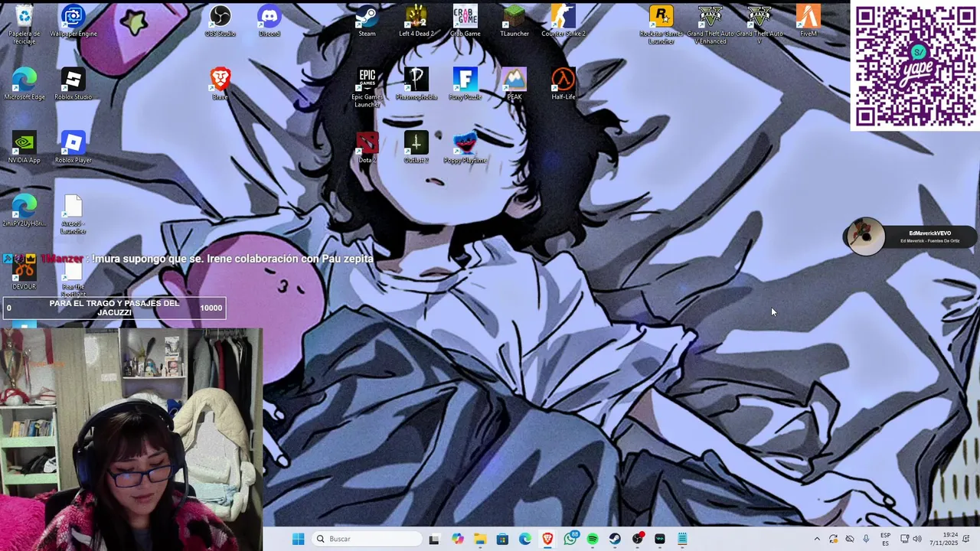Switch to Brave in the taskbar
This screenshot has height=551, width=980.
point(547,539)
